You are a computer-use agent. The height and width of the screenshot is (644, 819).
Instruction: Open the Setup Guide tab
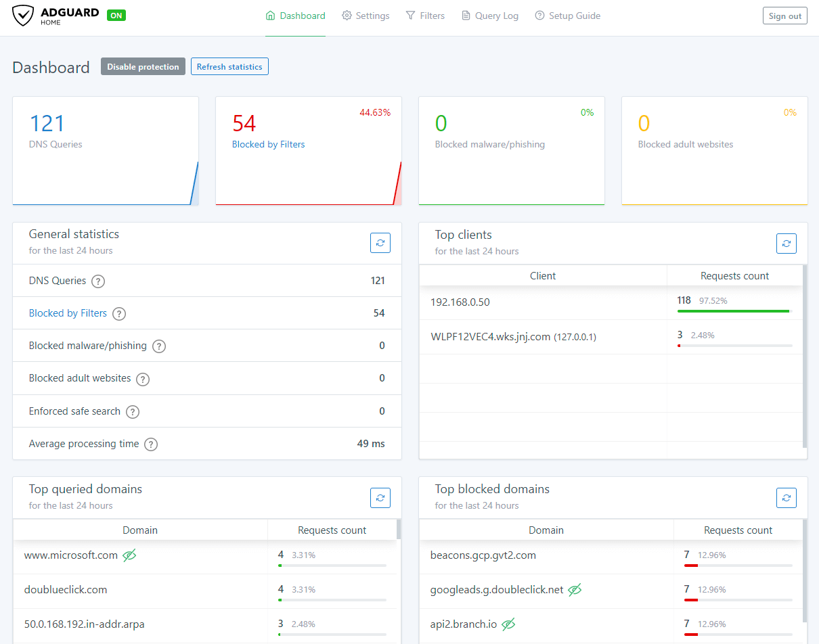567,16
